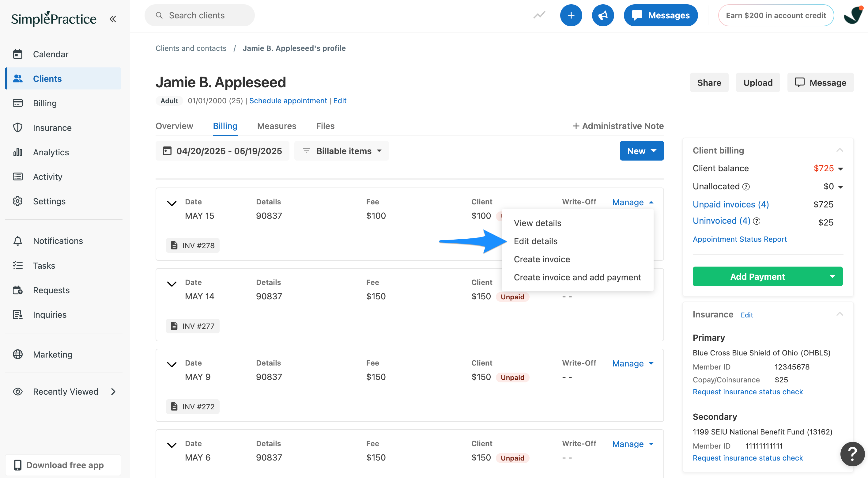This screenshot has height=478, width=868.
Task: Open the Billable items filter dropdown
Action: (x=341, y=151)
